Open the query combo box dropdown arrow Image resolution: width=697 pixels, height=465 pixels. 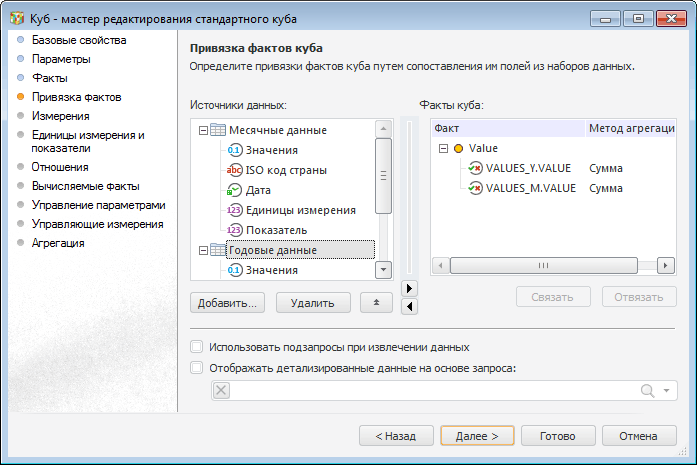(x=667, y=390)
